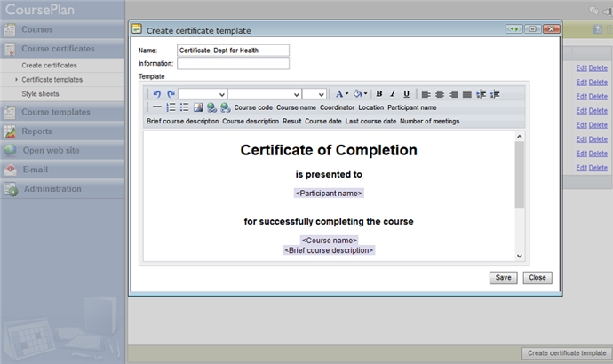
Task: Click the first Delete link in the background list
Action: [x=598, y=68]
